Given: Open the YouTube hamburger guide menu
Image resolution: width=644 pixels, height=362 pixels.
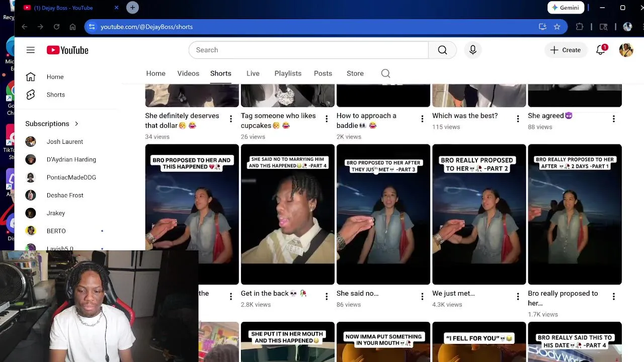Looking at the screenshot, I should 31,50.
